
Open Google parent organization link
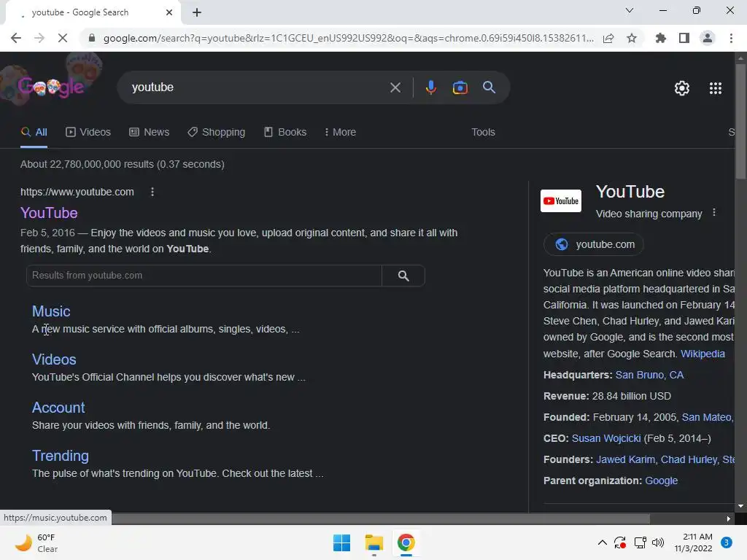click(661, 481)
